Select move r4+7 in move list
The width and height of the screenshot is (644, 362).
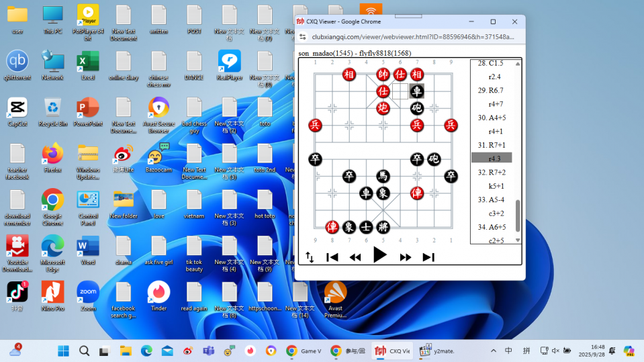496,104
